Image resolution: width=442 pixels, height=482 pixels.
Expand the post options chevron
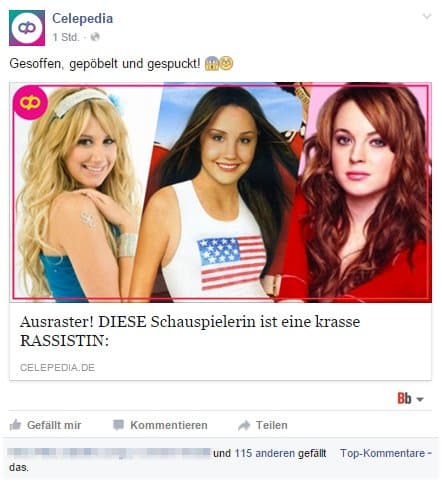tap(427, 16)
